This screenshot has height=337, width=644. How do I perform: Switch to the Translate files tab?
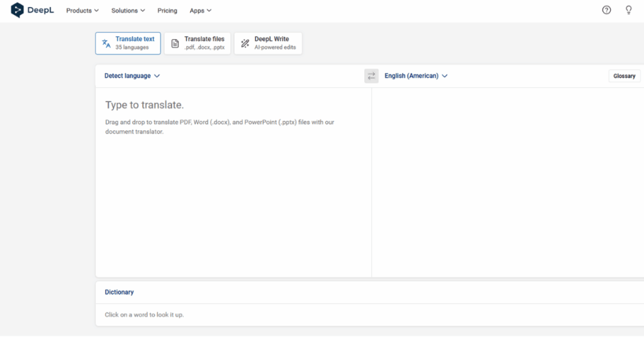[x=197, y=43]
